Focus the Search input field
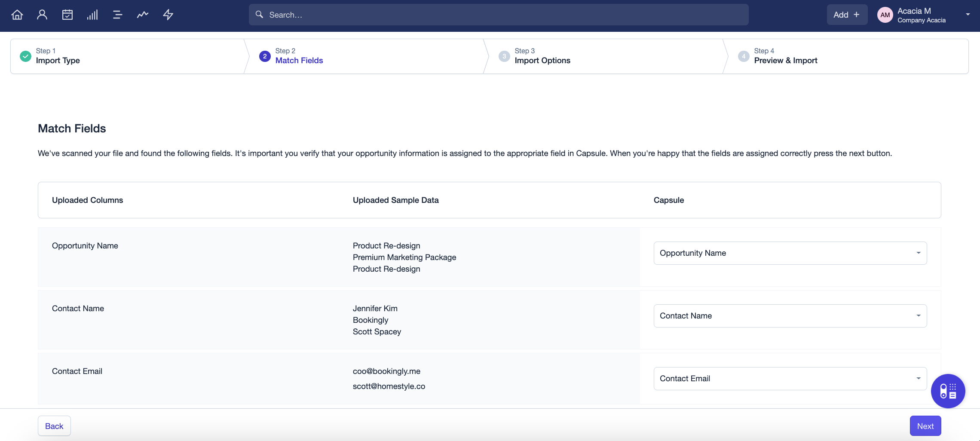980x441 pixels. point(499,15)
